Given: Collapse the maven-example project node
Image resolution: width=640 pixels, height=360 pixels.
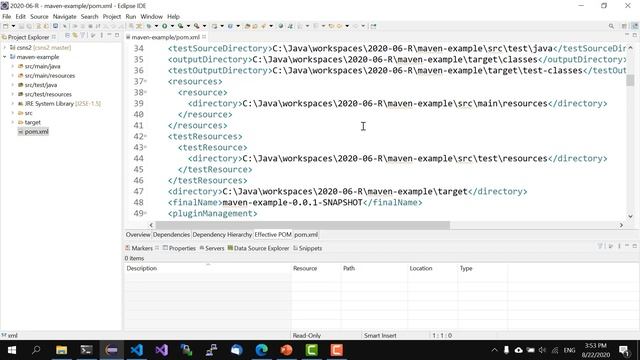Looking at the screenshot, I should coord(5,57).
